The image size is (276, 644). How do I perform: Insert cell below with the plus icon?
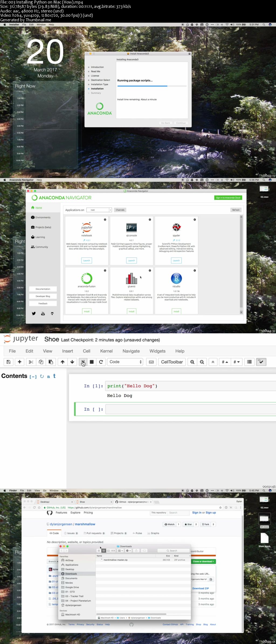point(19,362)
